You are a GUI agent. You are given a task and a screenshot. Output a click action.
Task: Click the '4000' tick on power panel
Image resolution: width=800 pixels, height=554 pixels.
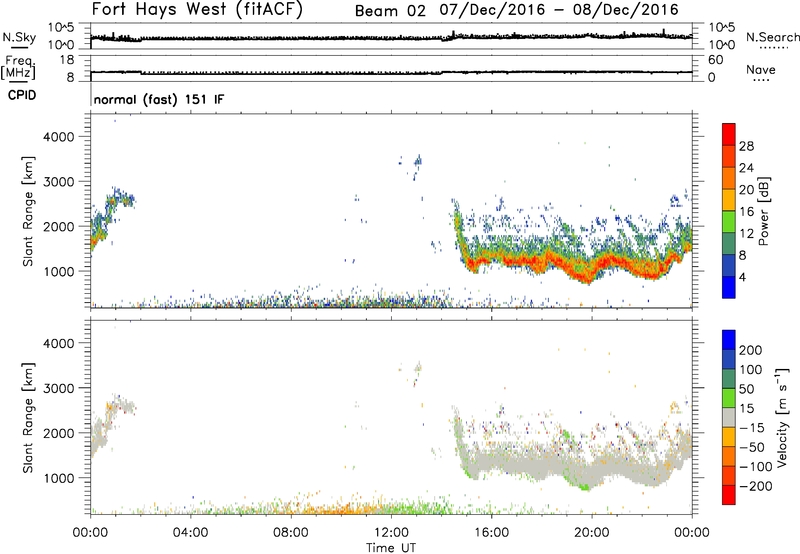click(x=59, y=137)
